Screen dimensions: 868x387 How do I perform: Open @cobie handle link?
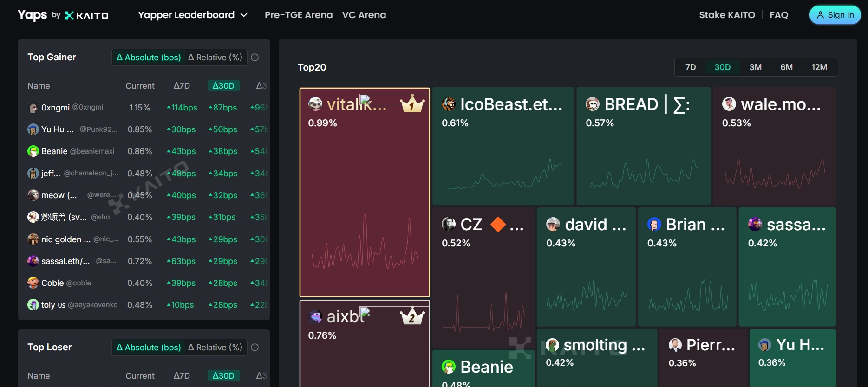click(x=78, y=283)
